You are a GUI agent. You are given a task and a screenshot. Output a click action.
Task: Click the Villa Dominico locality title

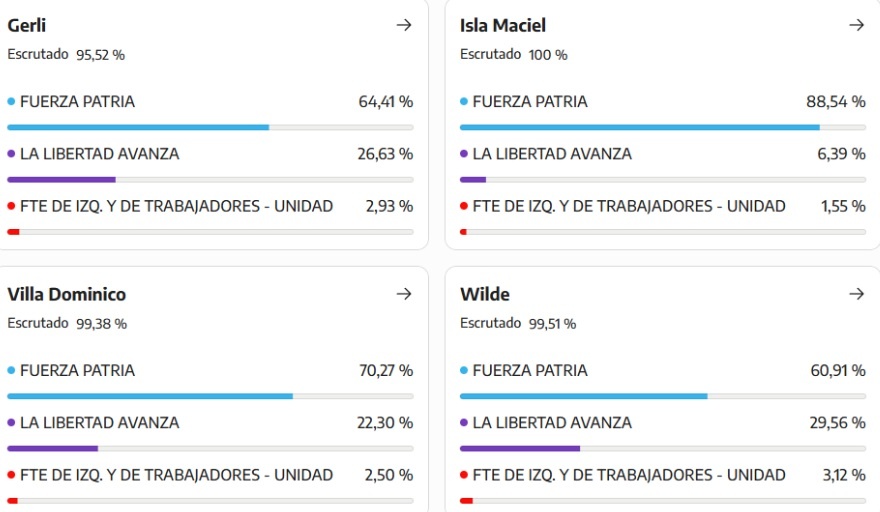point(67,295)
